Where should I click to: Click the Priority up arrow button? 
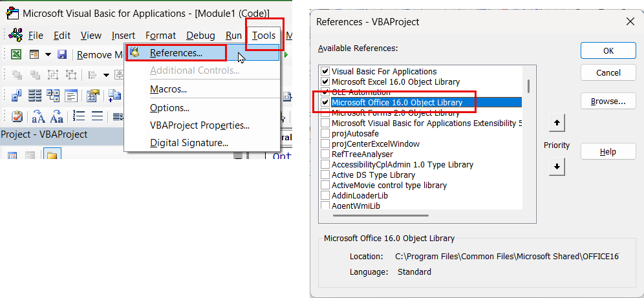(557, 123)
